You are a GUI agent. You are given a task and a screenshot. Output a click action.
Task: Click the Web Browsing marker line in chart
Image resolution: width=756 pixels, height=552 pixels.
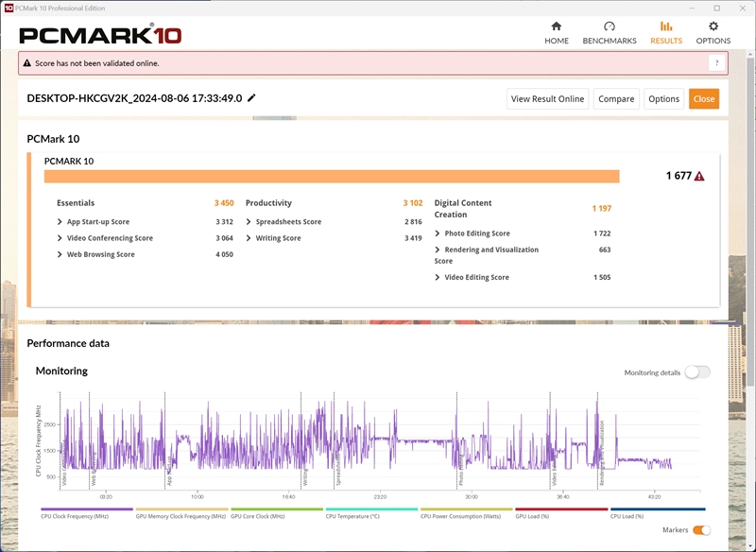point(90,440)
